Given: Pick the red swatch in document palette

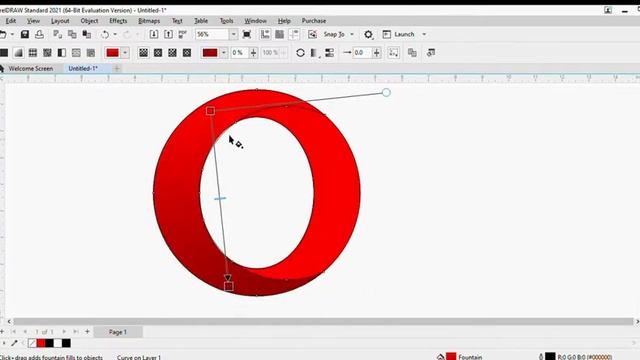Looking at the screenshot, I should tap(41, 343).
